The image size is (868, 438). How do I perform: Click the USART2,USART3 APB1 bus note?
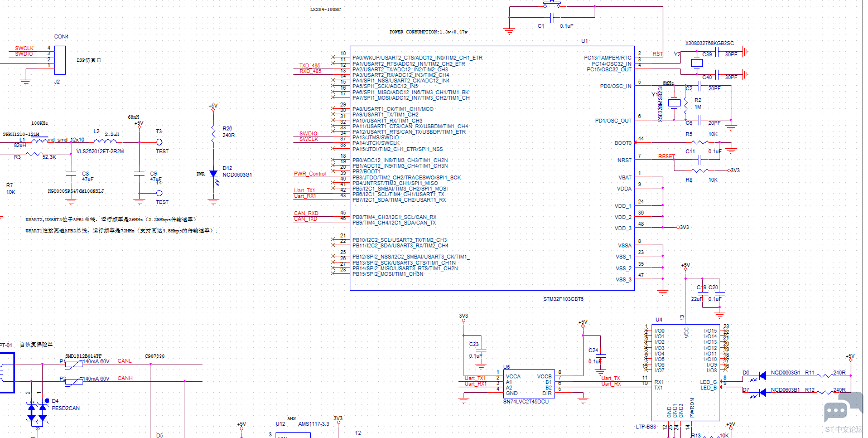coord(111,220)
